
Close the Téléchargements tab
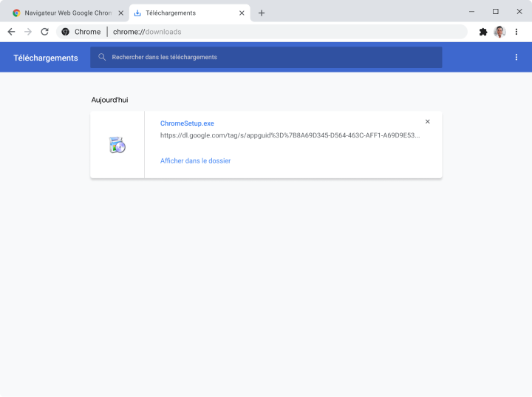pyautogui.click(x=242, y=13)
